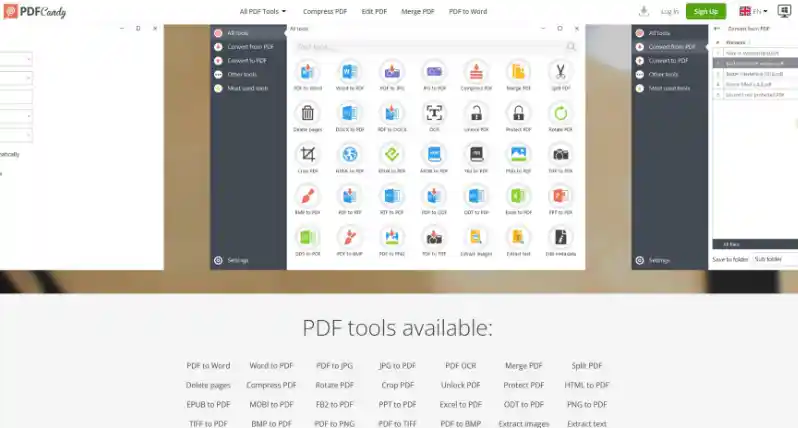The image size is (798, 428).
Task: Choose Unlock PDF open padlock icon
Action: (x=476, y=113)
